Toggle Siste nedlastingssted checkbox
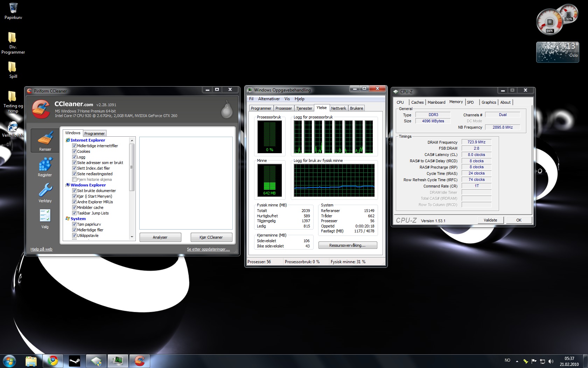This screenshot has width=588, height=368. coord(74,174)
